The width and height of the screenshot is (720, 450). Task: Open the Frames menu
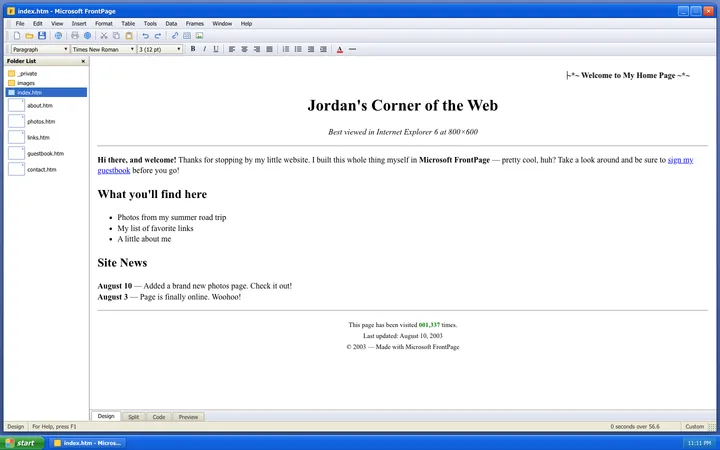[x=195, y=23]
